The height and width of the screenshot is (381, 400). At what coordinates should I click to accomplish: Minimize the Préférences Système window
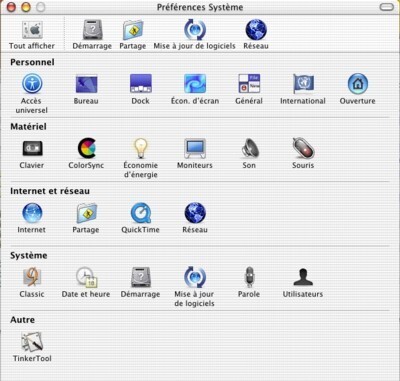(x=26, y=7)
